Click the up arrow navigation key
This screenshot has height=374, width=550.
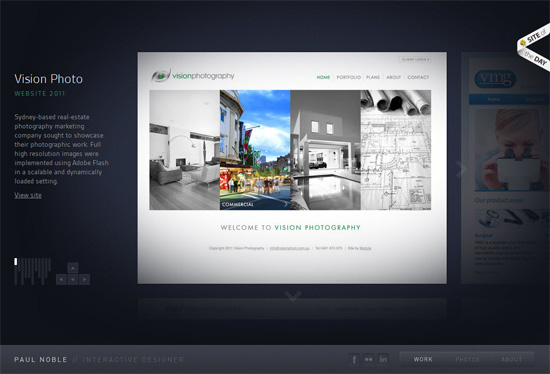pyautogui.click(x=73, y=268)
